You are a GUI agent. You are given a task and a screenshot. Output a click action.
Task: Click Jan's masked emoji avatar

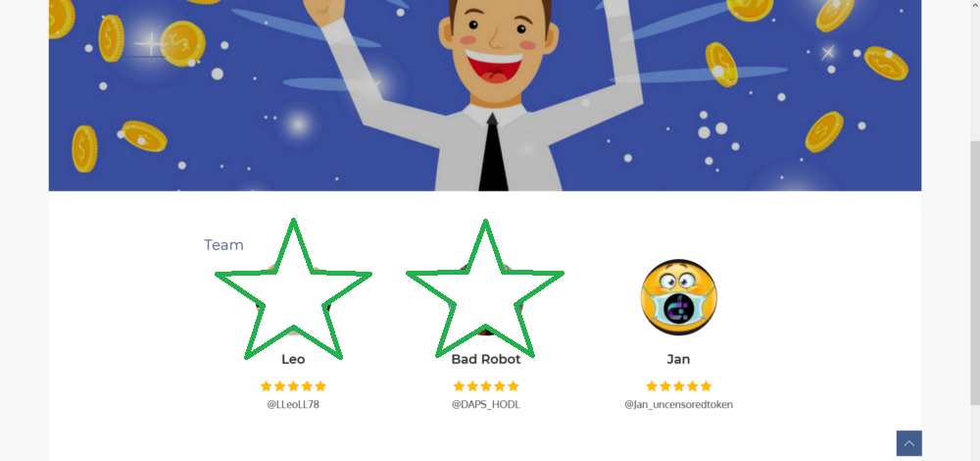[679, 297]
